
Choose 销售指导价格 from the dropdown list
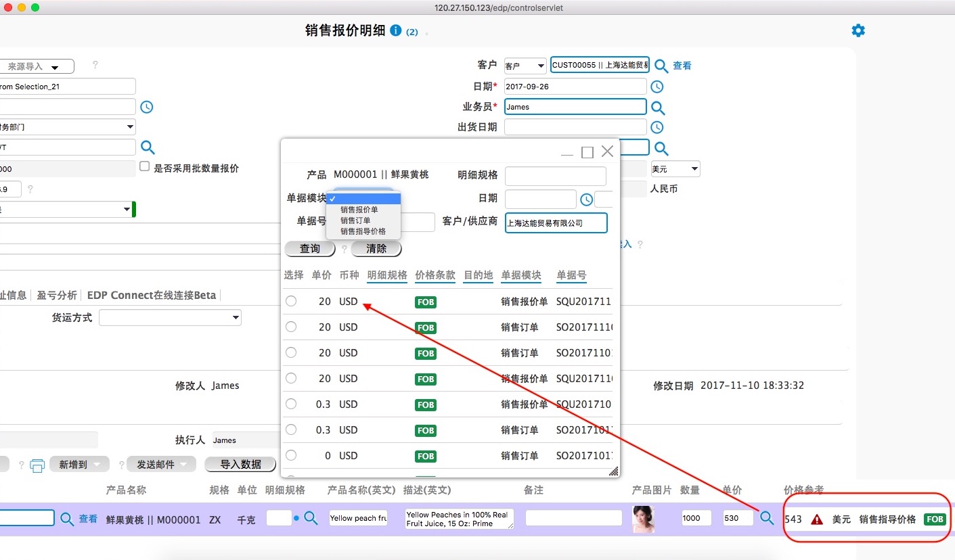363,231
